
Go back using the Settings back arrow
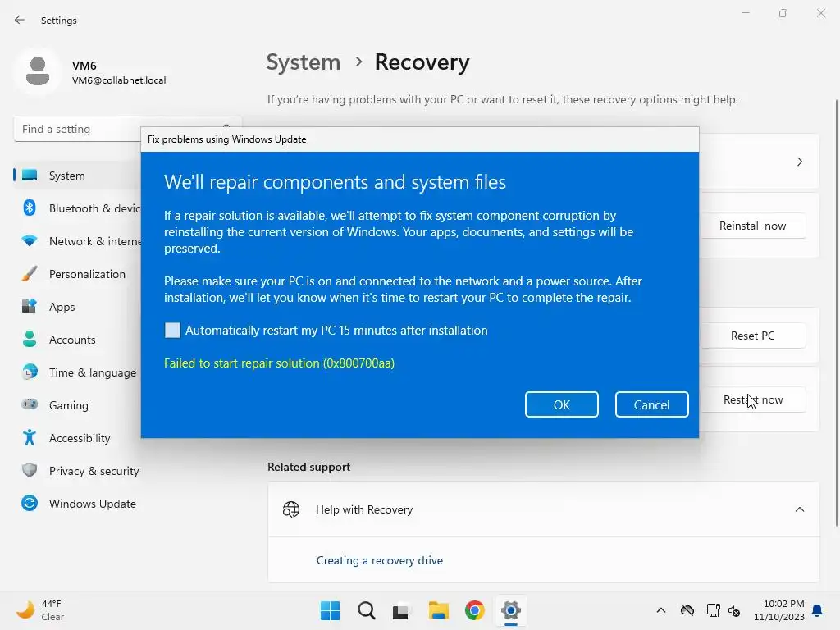pyautogui.click(x=20, y=20)
